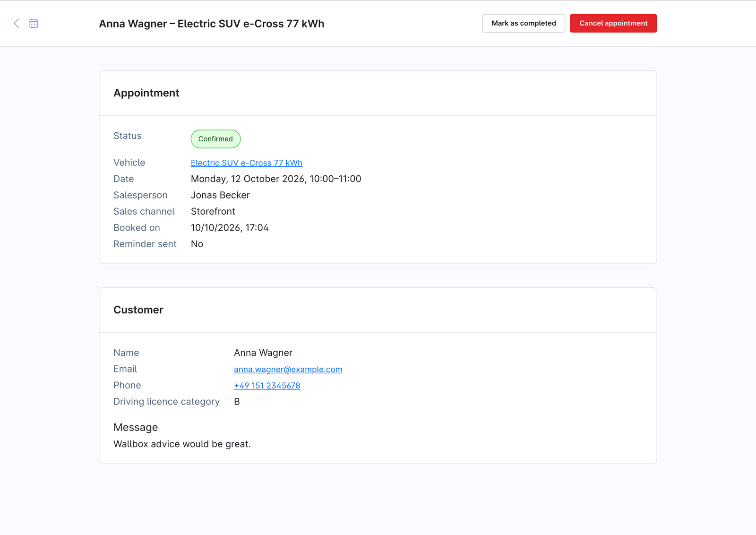Click the Reminder sent field label
This screenshot has height=535, width=756.
[145, 244]
